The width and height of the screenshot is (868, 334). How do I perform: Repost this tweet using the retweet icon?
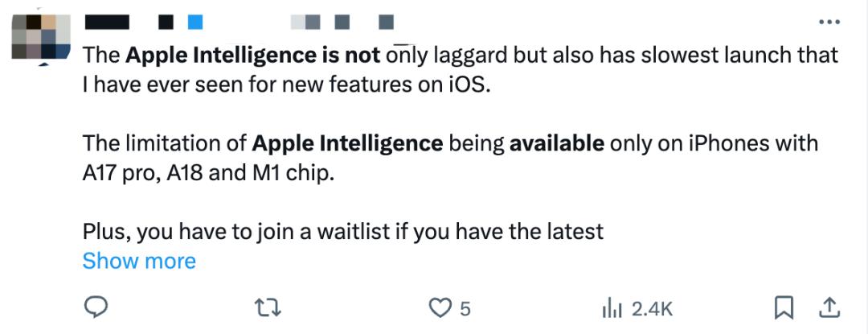tap(264, 307)
